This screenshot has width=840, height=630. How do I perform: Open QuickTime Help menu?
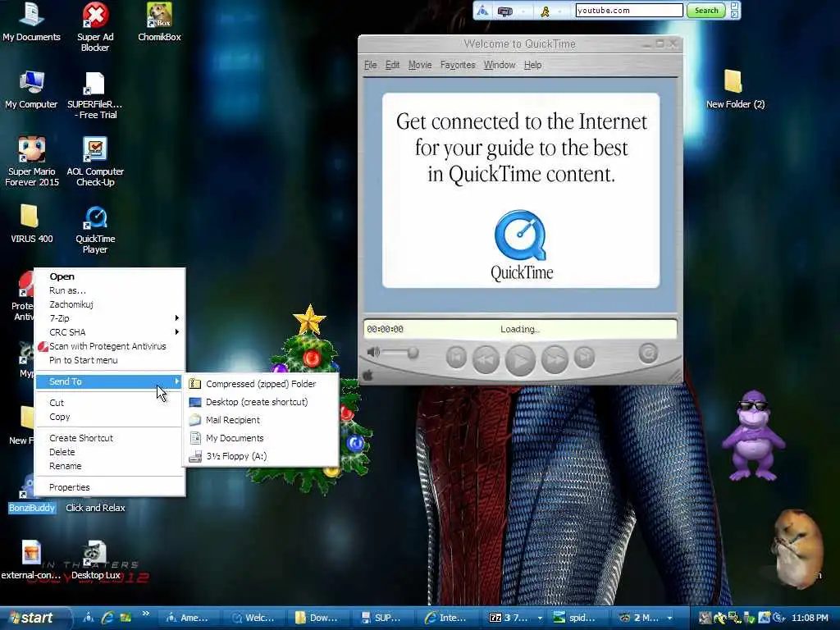pyautogui.click(x=532, y=65)
